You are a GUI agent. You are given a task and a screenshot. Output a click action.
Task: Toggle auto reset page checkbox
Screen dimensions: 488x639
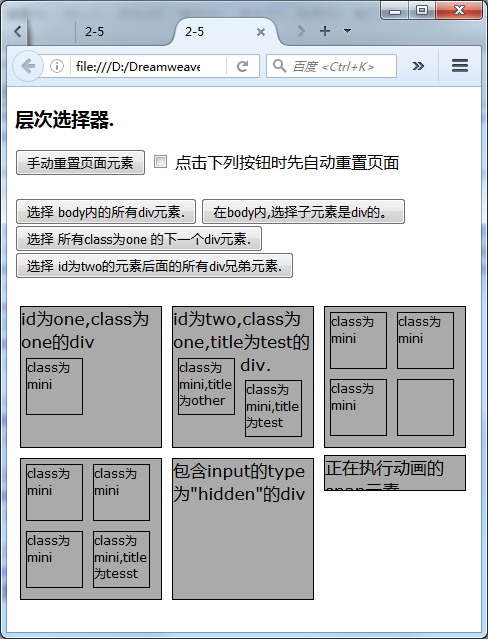click(x=160, y=162)
